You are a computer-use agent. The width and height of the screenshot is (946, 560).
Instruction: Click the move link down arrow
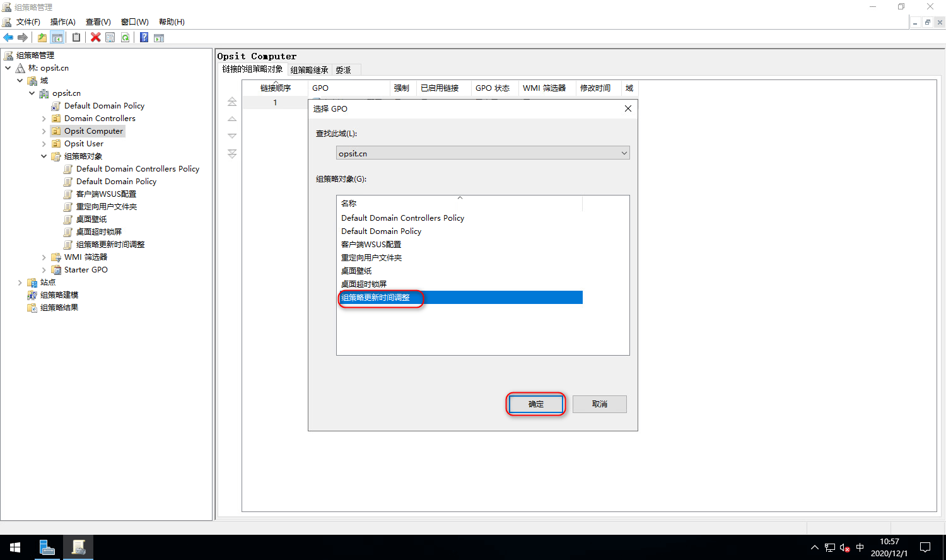232,136
